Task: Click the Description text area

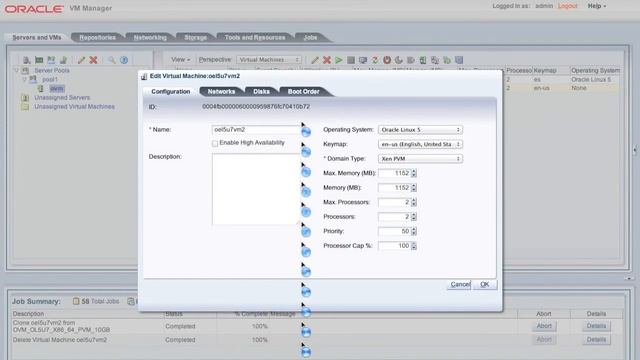Action: (x=256, y=189)
